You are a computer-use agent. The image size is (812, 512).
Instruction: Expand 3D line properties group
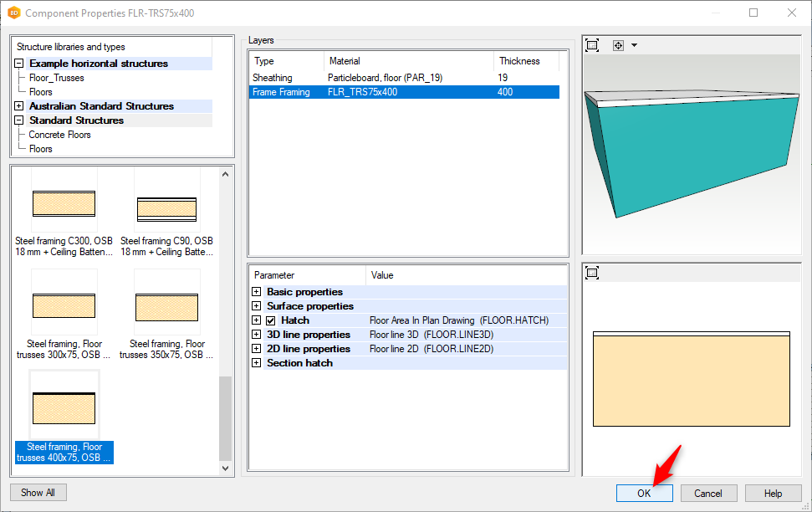pos(256,335)
